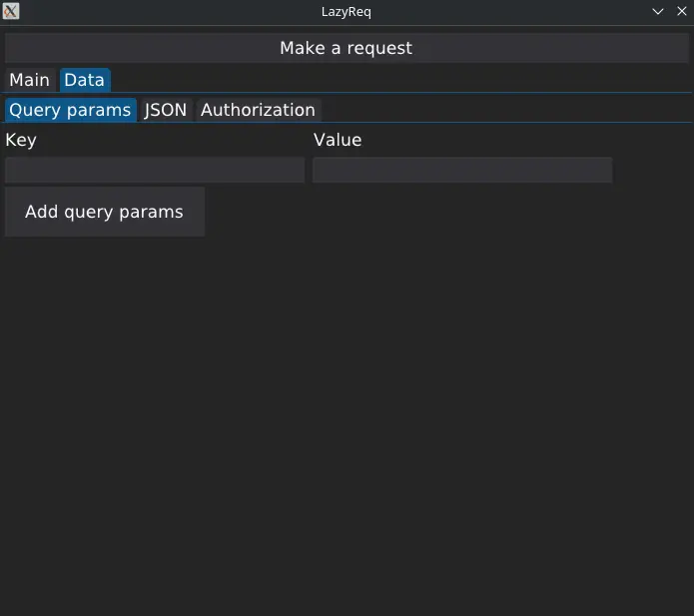Open the Query params sub-tab

pyautogui.click(x=70, y=110)
